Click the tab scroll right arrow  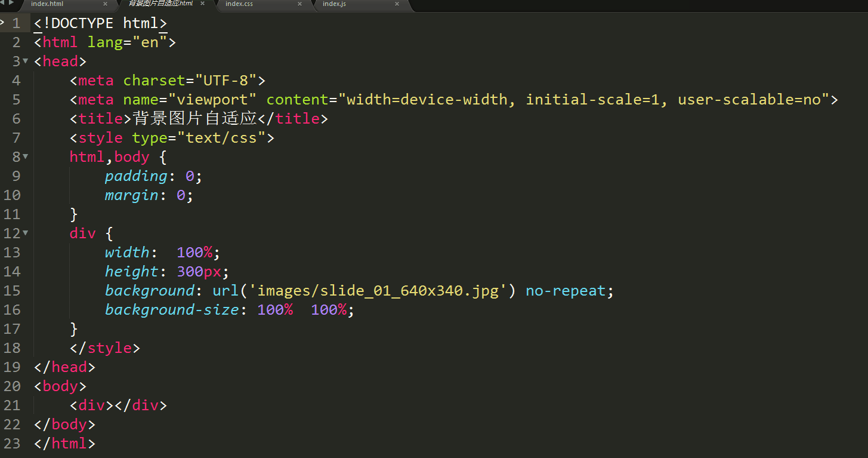(11, 3)
